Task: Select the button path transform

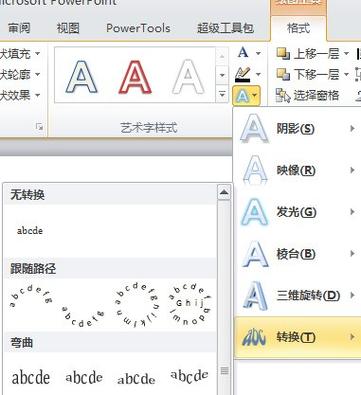Action: (x=189, y=304)
